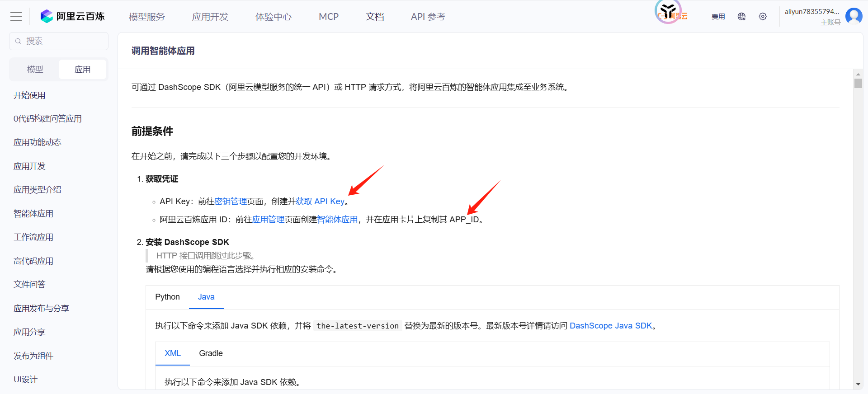This screenshot has width=868, height=394.
Task: Click the 安装 DashScope SDK step text
Action: click(x=187, y=242)
